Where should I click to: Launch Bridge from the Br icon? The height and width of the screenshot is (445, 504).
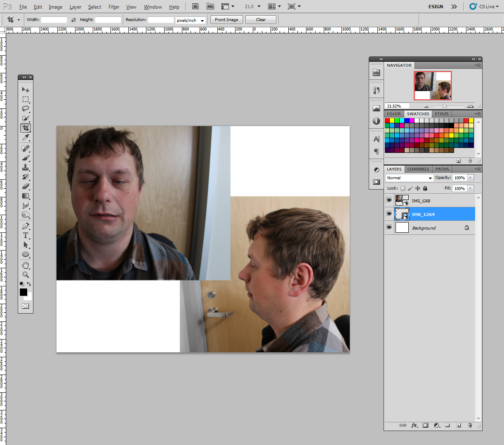(195, 7)
